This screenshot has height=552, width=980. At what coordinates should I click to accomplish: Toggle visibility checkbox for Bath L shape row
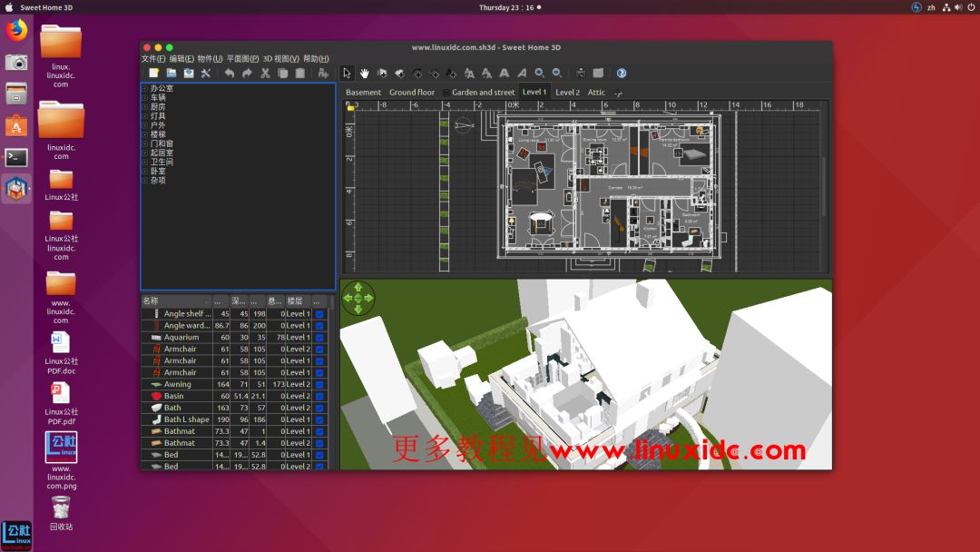319,419
